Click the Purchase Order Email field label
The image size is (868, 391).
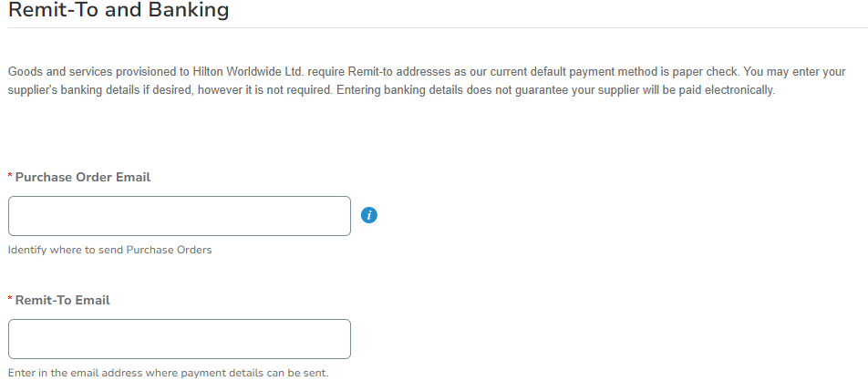[x=83, y=177]
